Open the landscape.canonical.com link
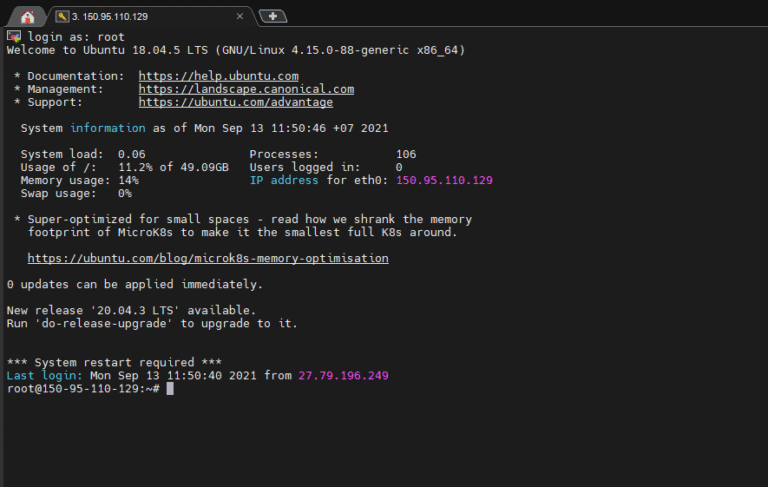 tap(246, 89)
